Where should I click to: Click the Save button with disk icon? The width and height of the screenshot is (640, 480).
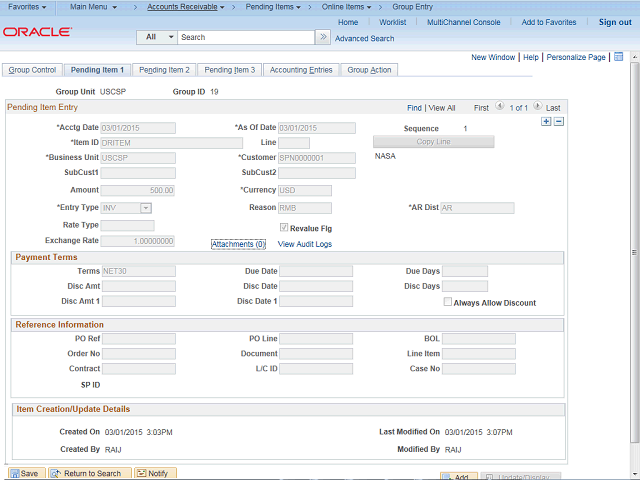pyautogui.click(x=25, y=473)
